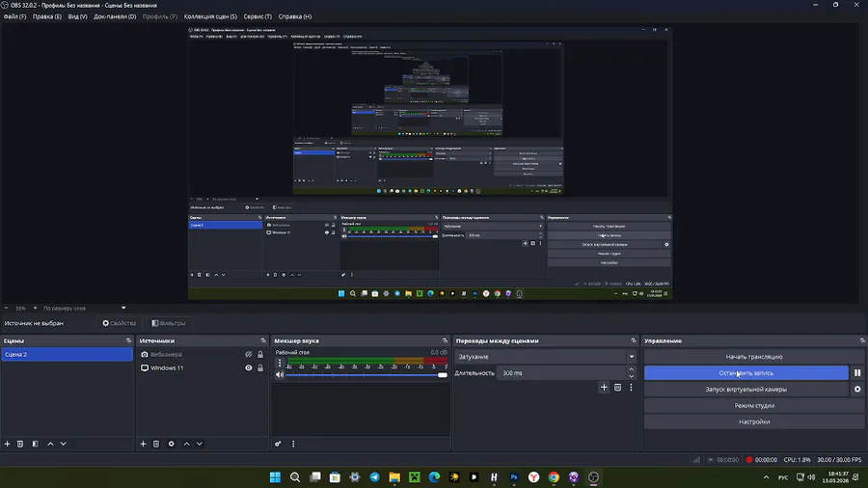Hide the Windows 11 source
The width and height of the screenshot is (868, 488).
click(x=249, y=368)
